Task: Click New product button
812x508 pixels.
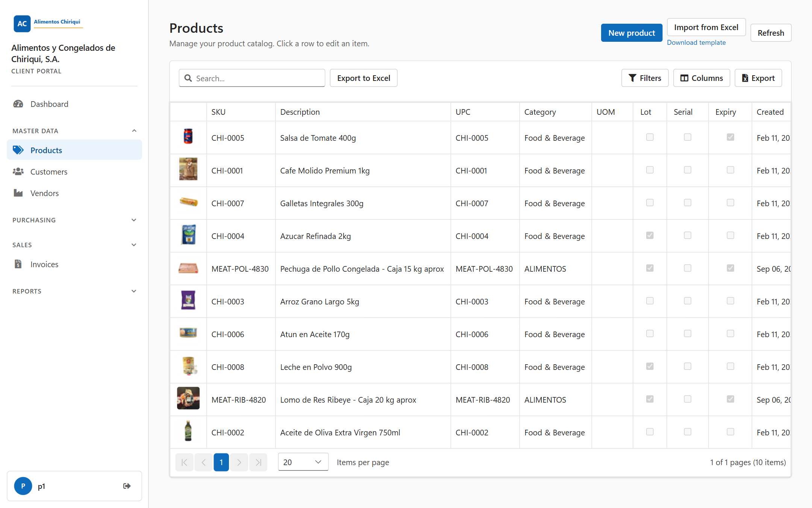Action: point(632,33)
